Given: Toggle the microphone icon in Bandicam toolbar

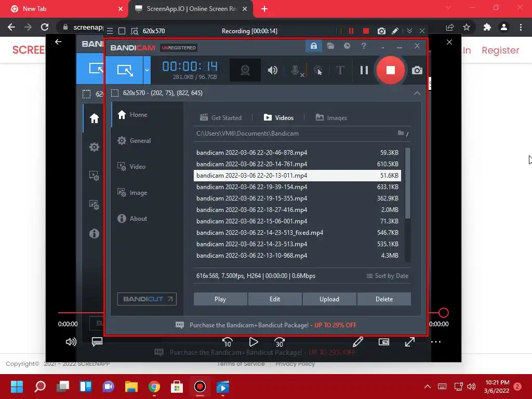Looking at the screenshot, I should click(x=296, y=70).
